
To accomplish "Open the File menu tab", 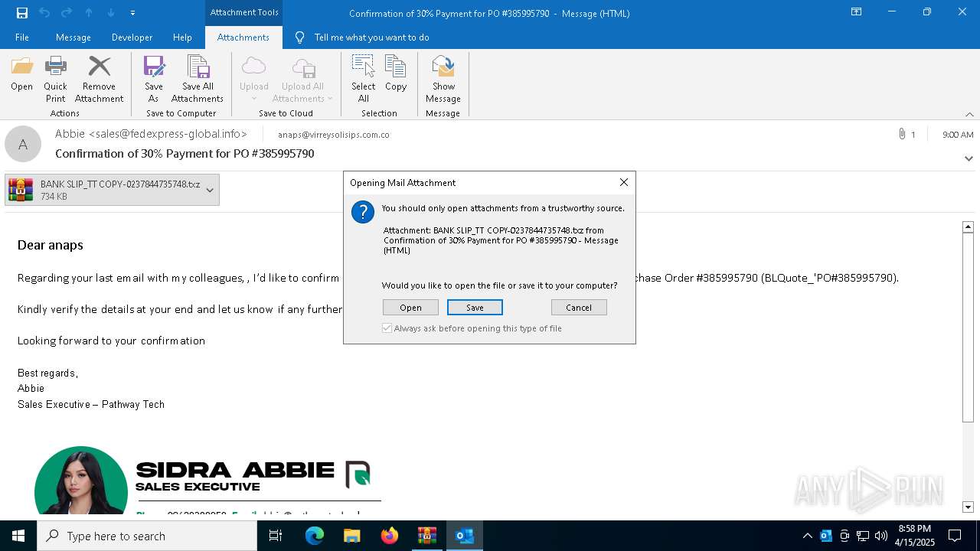I will point(22,37).
